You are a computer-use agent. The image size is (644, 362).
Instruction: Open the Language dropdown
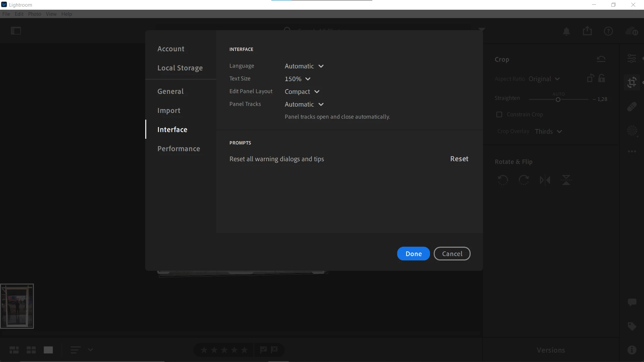pos(304,66)
